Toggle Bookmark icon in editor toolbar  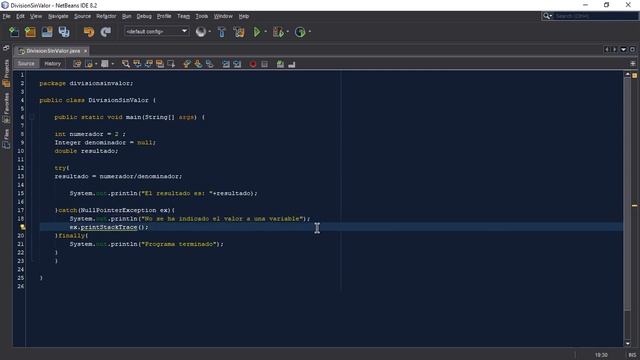tap(209, 64)
